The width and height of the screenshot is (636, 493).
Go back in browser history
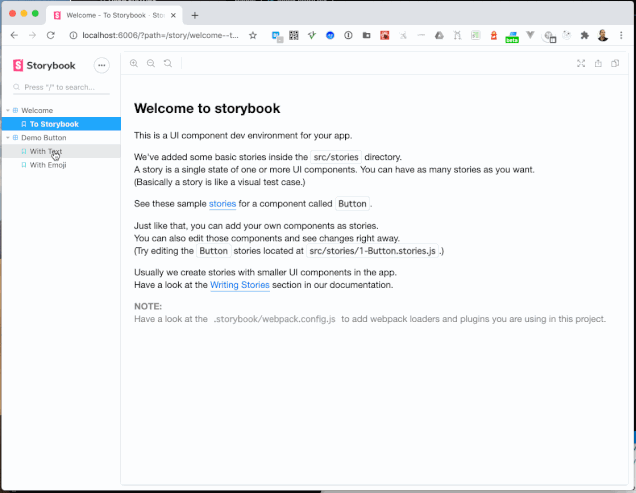14,35
